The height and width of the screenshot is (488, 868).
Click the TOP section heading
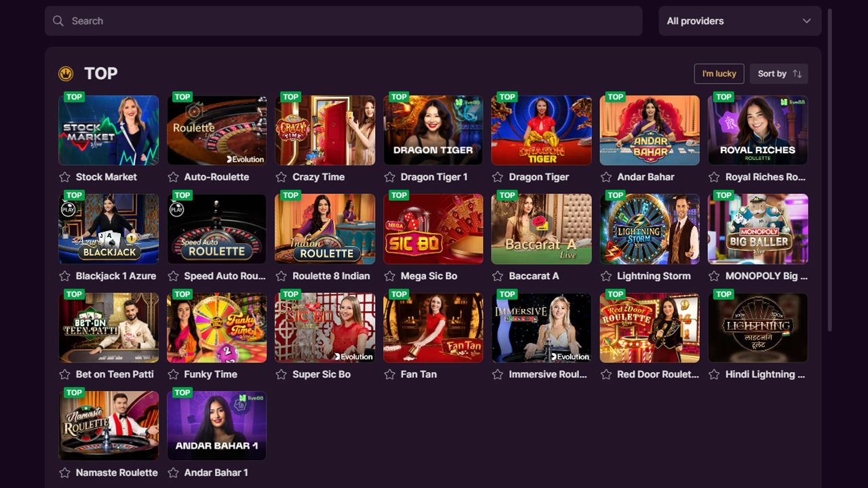click(x=100, y=73)
